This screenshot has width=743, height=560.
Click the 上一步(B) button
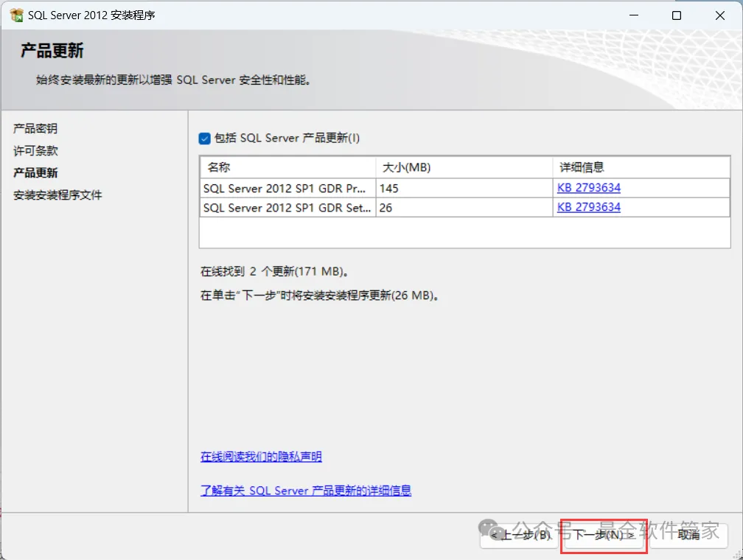(x=520, y=535)
